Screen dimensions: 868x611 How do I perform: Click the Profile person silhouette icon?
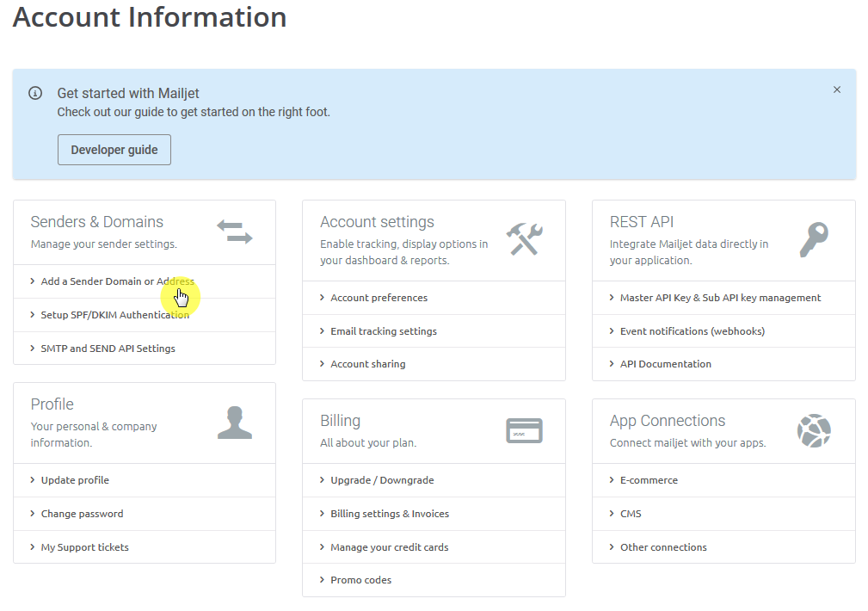point(234,423)
